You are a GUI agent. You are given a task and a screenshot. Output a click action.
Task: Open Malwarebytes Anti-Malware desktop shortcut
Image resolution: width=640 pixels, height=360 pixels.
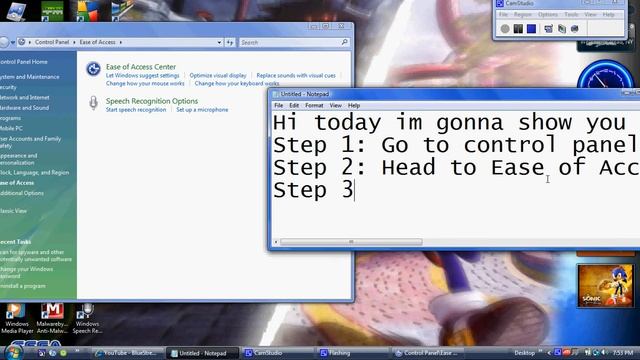pyautogui.click(x=52, y=319)
